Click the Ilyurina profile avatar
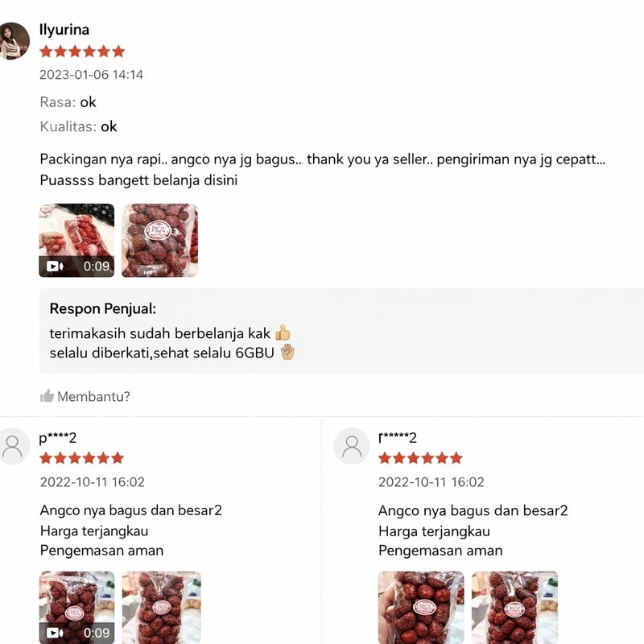The height and width of the screenshot is (644, 644). 14,41
